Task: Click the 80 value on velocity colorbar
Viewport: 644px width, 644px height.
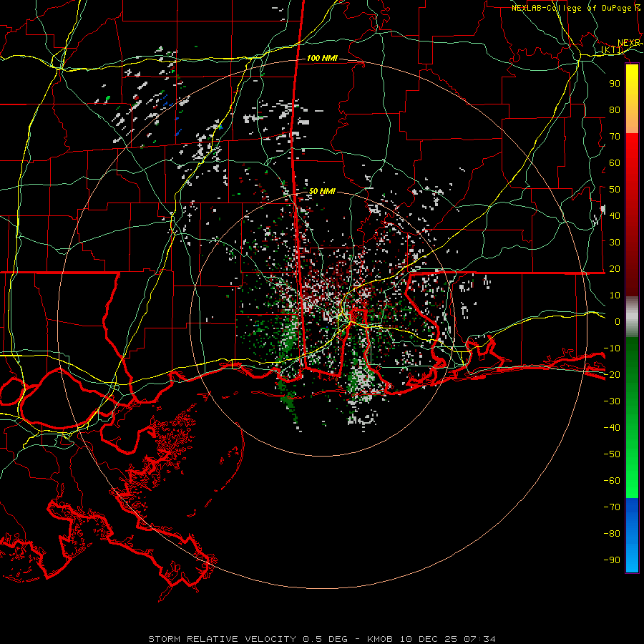Action: tap(615, 110)
